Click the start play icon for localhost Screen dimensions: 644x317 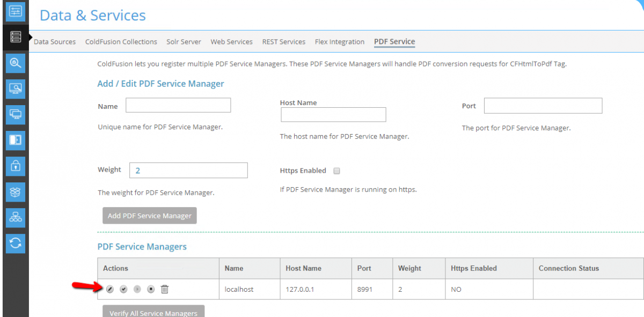coord(137,289)
